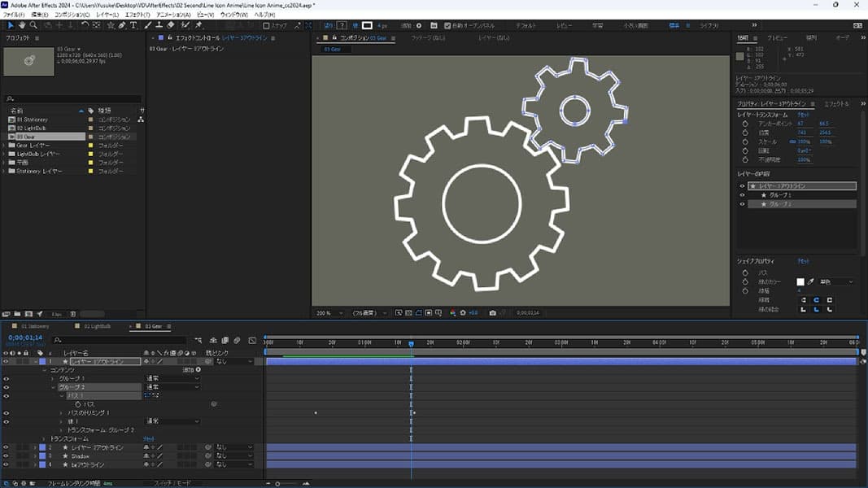Viewport: 868px width, 488px height.
Task: Switch to the 02 LightBulb timeline tab
Action: click(98, 326)
